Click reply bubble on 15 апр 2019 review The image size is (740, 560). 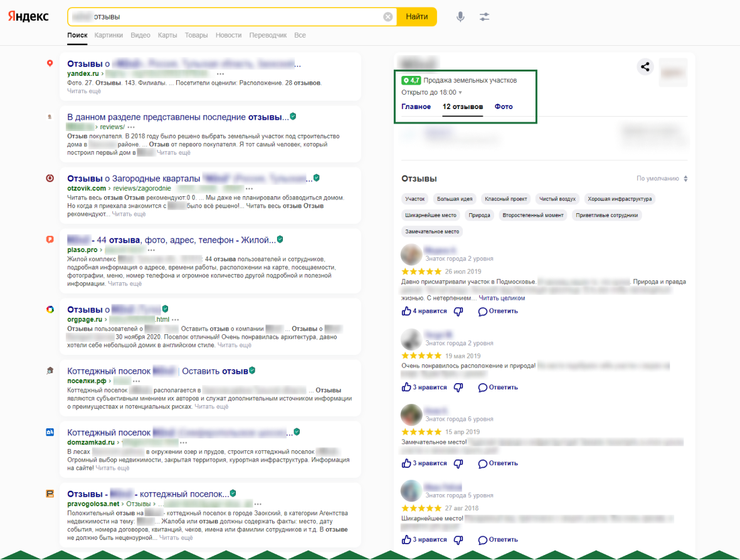[482, 463]
